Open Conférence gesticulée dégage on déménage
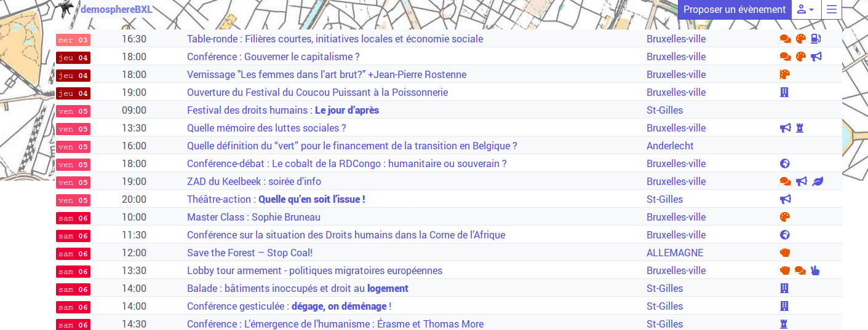Image resolution: width=868 pixels, height=330 pixels. point(289,306)
